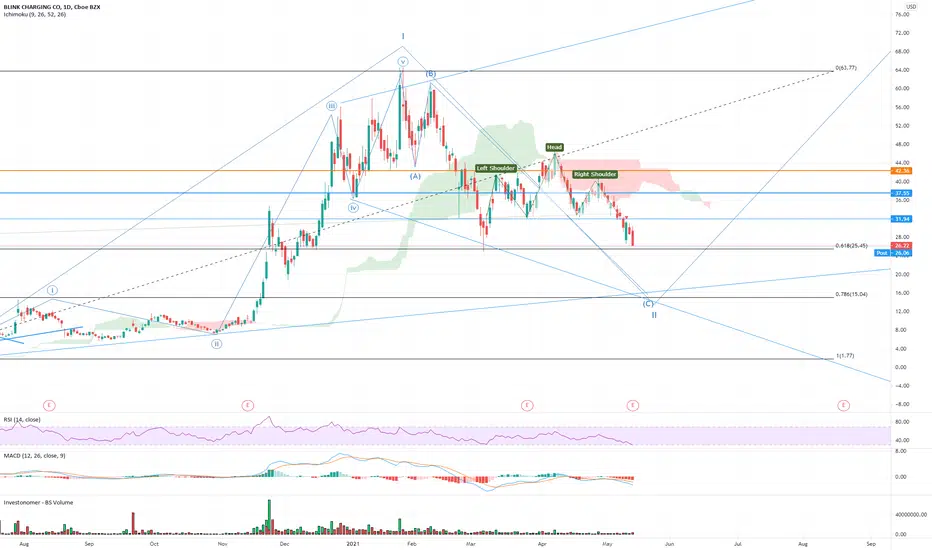The width and height of the screenshot is (932, 550).
Task: Select the Left Shoulder pattern label
Action: tap(496, 168)
